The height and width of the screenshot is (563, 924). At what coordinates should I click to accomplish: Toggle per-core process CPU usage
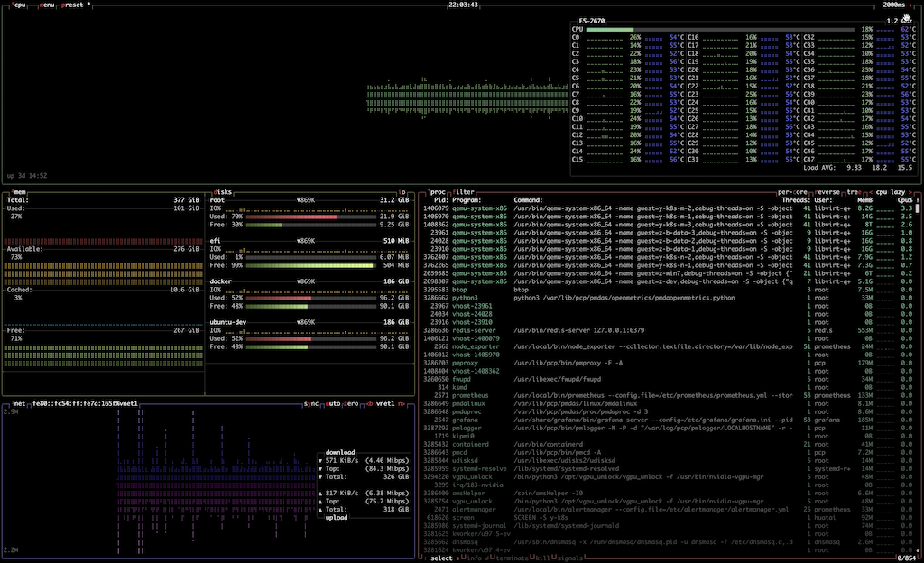792,192
